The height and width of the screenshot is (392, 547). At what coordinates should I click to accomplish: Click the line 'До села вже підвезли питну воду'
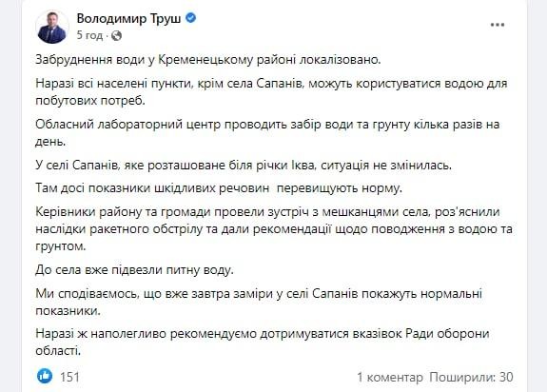134,270
